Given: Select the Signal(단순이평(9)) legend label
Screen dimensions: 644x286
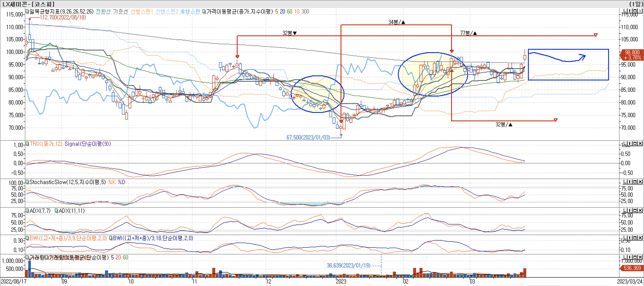Looking at the screenshot, I should (88, 144).
